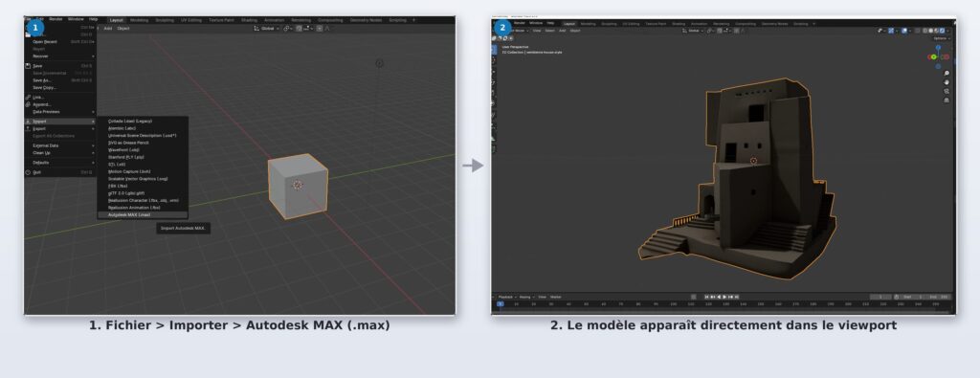Click Link... in the File menu

[60, 98]
